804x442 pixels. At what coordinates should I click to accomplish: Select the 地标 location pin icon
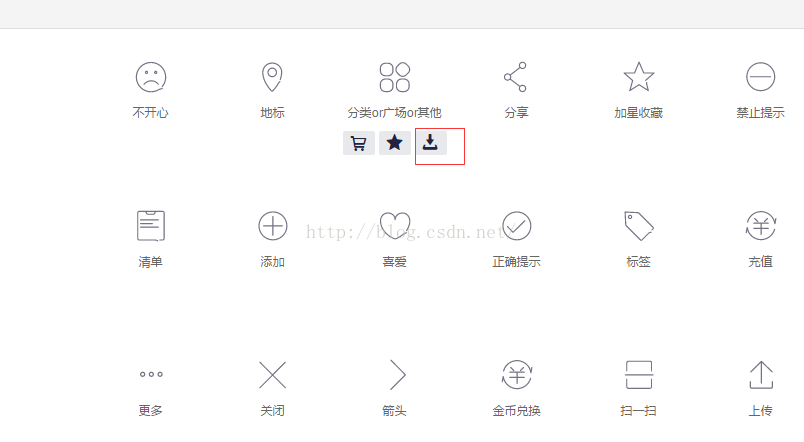(x=272, y=77)
